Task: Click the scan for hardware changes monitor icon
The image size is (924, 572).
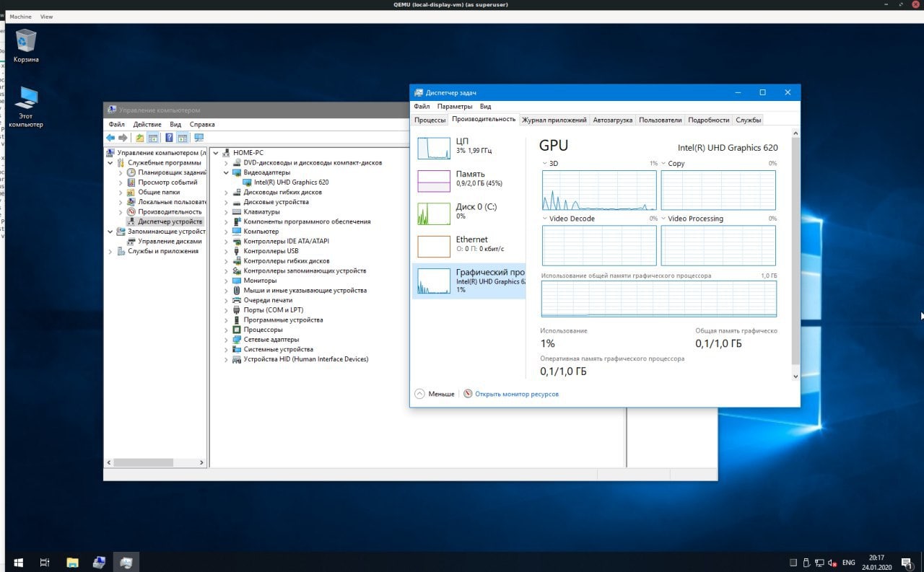Action: pyautogui.click(x=199, y=138)
